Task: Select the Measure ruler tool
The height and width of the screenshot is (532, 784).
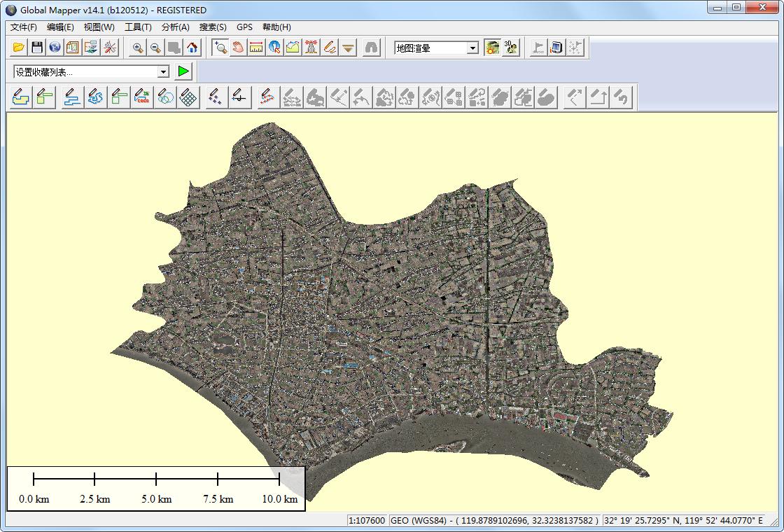Action: (257, 48)
